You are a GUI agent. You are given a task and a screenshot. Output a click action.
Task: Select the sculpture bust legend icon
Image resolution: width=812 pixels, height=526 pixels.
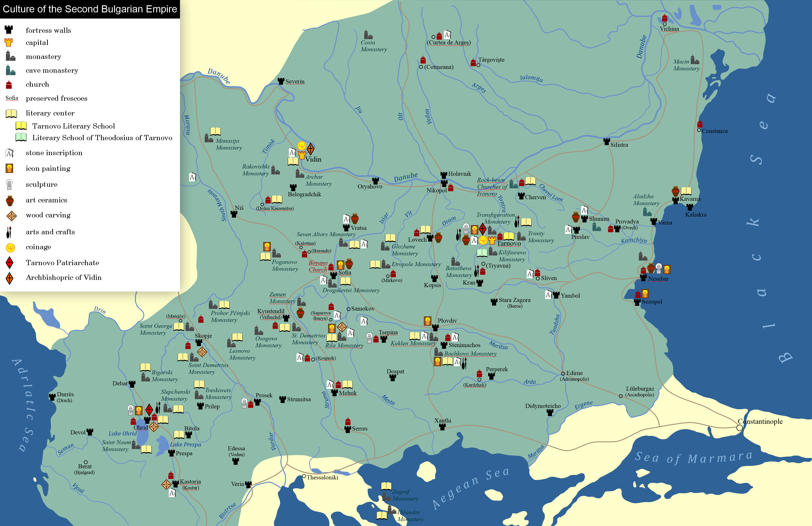(x=10, y=184)
